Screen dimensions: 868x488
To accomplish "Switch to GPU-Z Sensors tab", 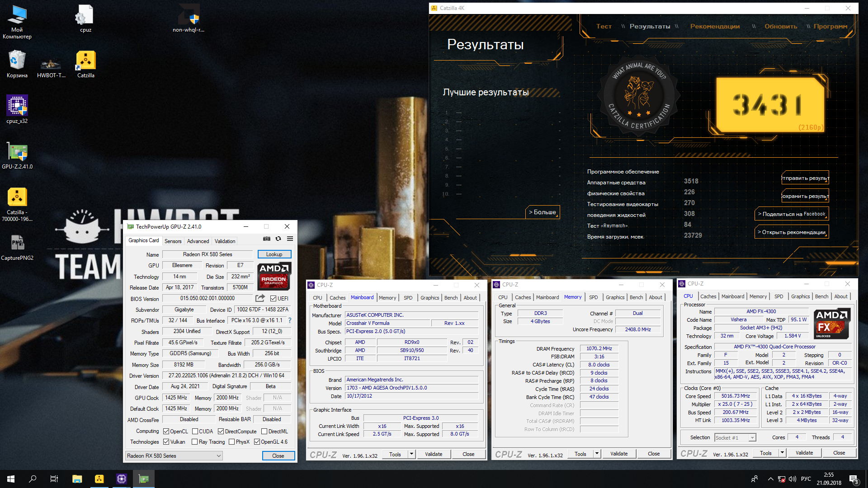I will click(x=173, y=241).
